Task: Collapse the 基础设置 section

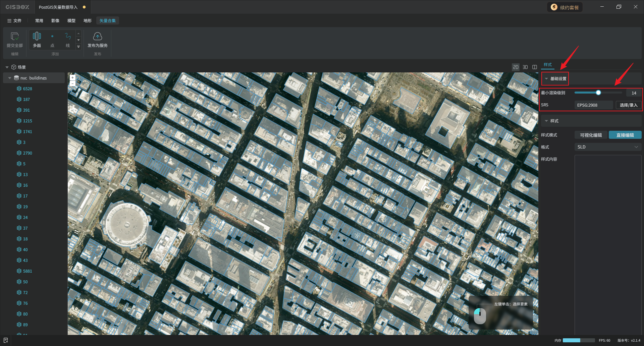Action: pos(546,79)
